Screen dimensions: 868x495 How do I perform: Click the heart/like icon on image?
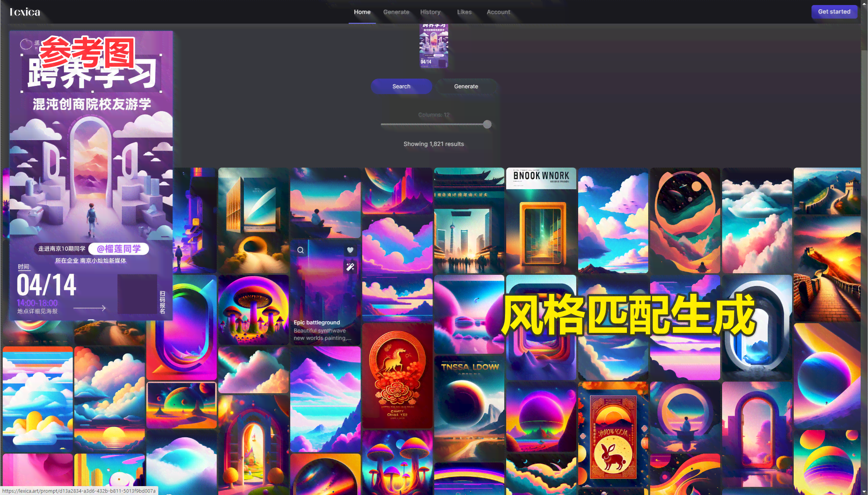351,250
